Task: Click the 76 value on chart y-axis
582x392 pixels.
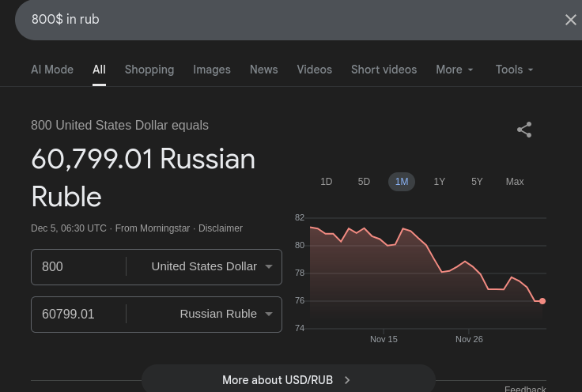Action: [x=300, y=301]
